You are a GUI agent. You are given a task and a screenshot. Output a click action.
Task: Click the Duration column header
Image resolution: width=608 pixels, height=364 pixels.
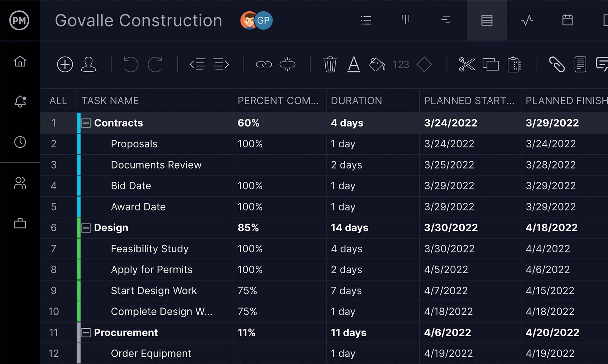coord(356,101)
